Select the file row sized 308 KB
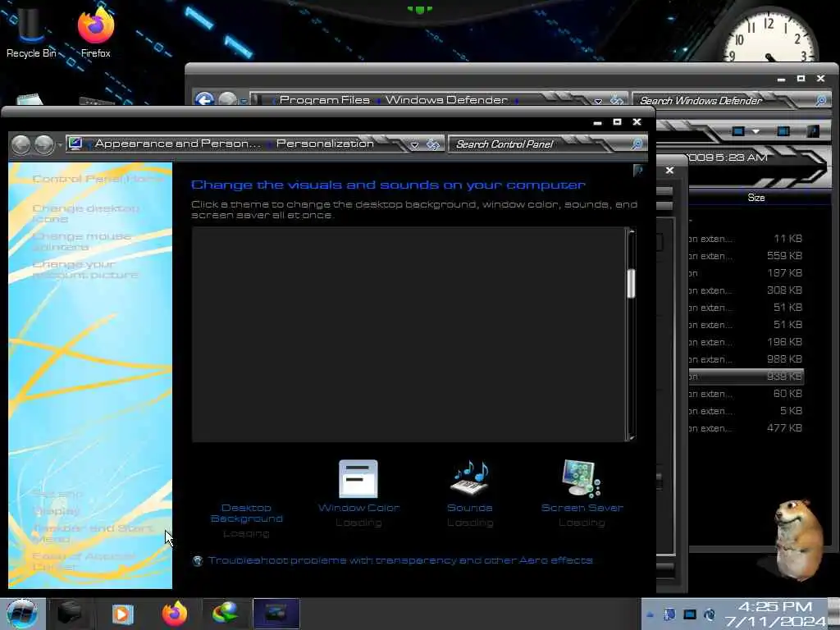840x630 pixels. tap(746, 290)
